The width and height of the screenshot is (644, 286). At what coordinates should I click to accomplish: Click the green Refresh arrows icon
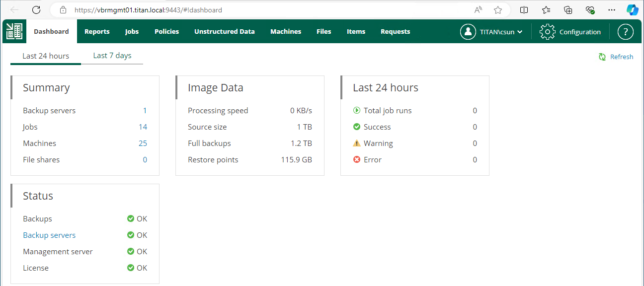(602, 57)
